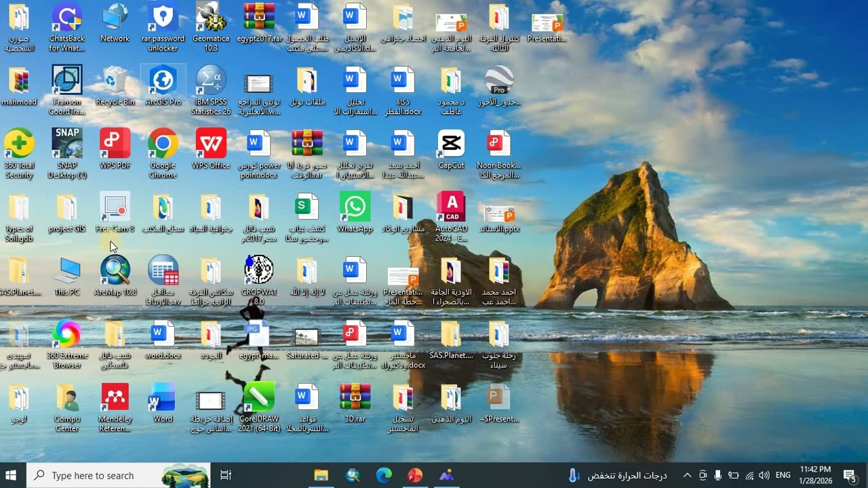The image size is (868, 488).
Task: Launch CapCut from desktop
Action: [451, 149]
